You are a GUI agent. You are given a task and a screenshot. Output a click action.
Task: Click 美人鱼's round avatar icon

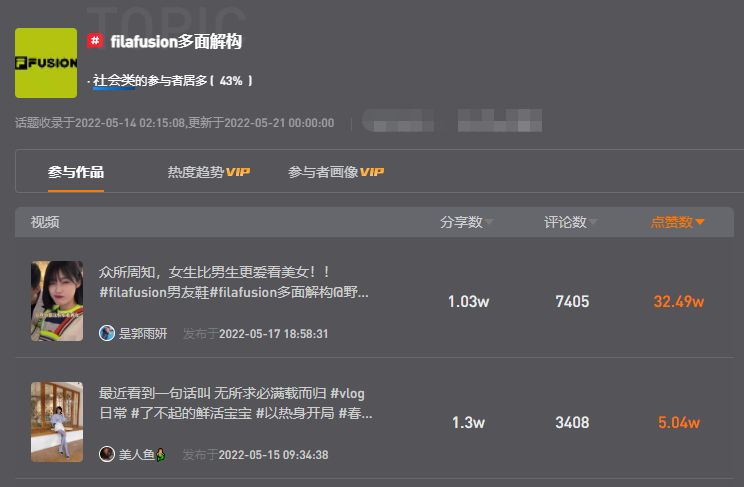107,454
